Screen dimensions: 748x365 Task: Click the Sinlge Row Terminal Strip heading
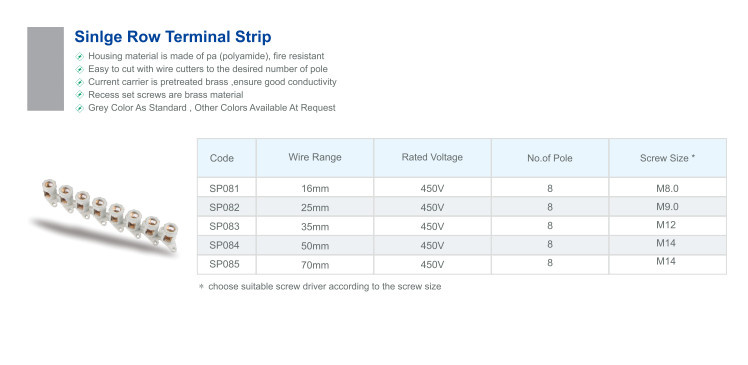[173, 37]
